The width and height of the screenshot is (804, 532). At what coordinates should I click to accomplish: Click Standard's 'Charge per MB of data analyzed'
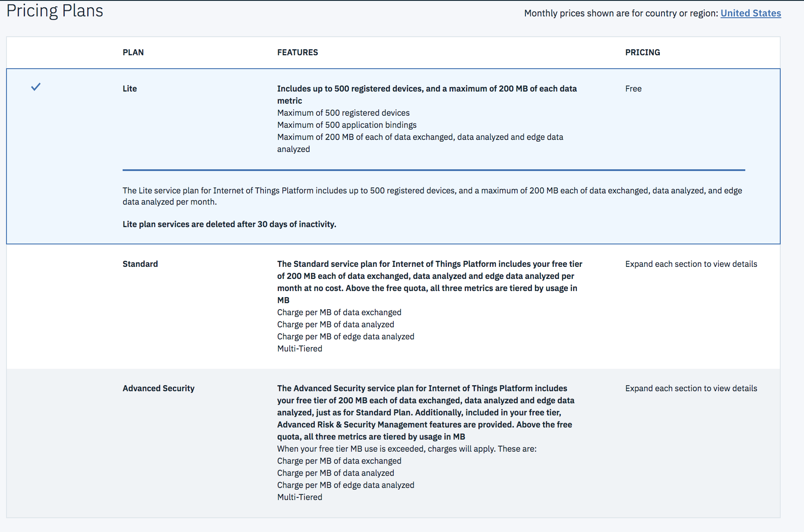pos(336,324)
